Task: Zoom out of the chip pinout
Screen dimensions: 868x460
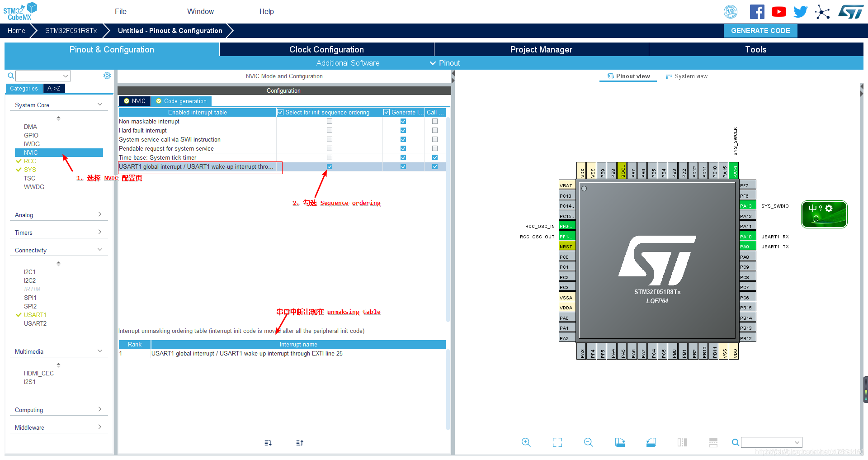Action: tap(588, 442)
